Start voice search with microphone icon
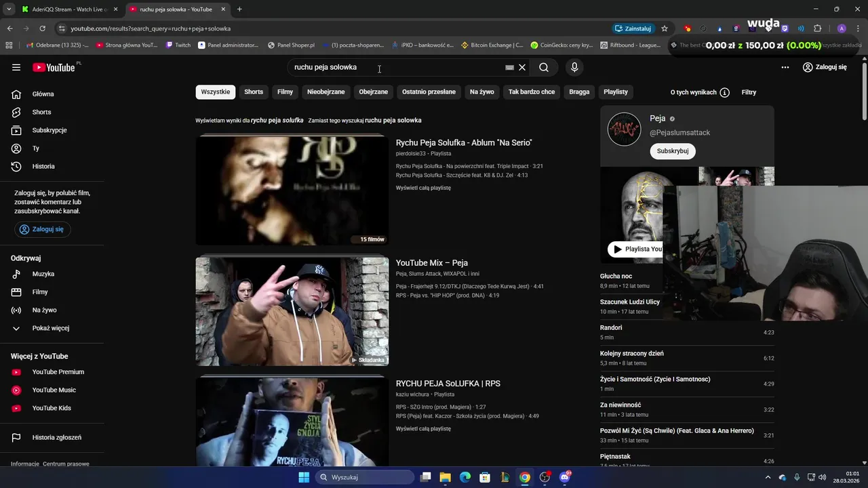868x488 pixels. [x=574, y=67]
